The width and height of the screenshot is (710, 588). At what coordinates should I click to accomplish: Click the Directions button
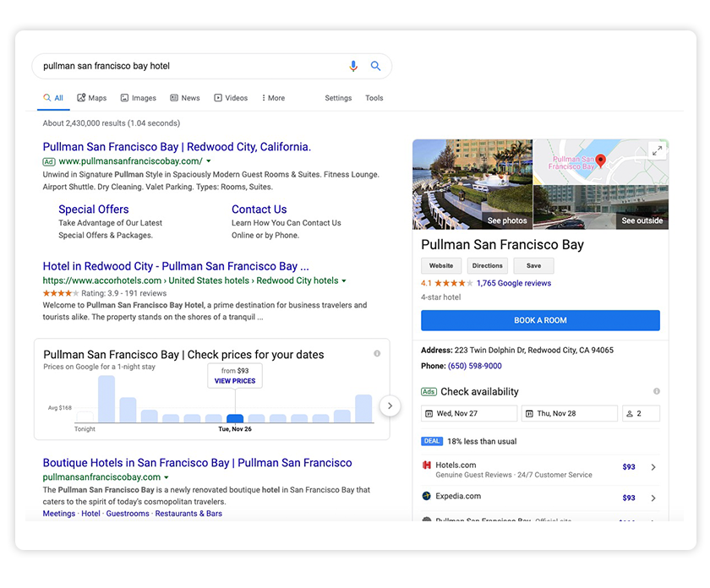(487, 266)
